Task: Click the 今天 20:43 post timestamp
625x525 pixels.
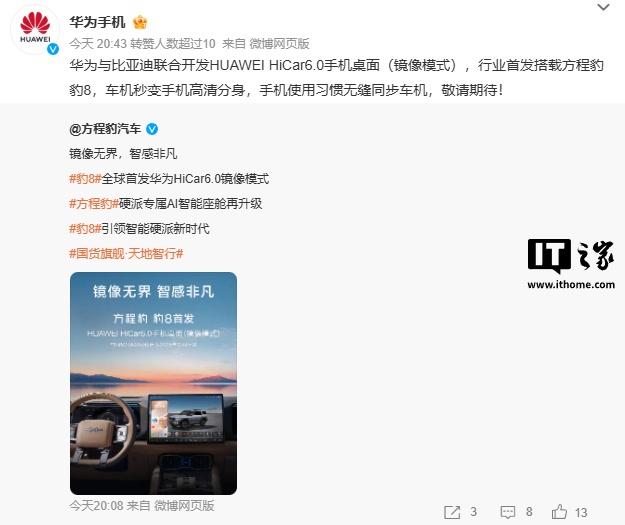Action: [98, 43]
